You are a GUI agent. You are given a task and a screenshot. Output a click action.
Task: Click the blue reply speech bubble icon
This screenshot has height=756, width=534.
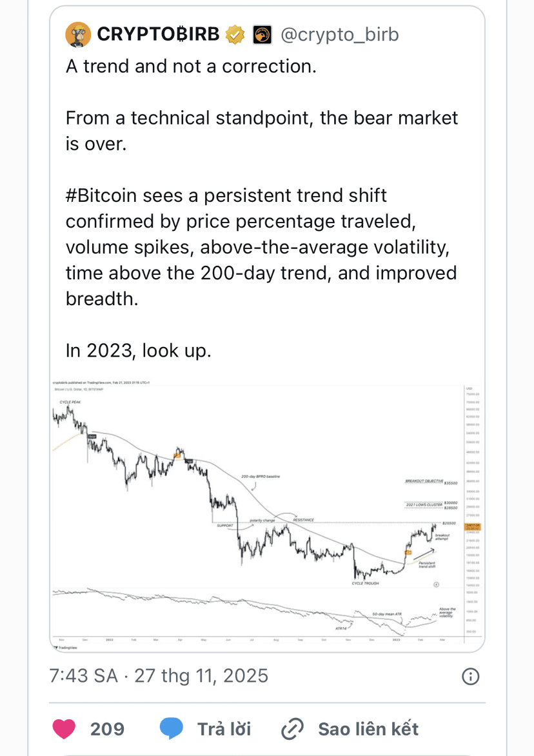171,728
